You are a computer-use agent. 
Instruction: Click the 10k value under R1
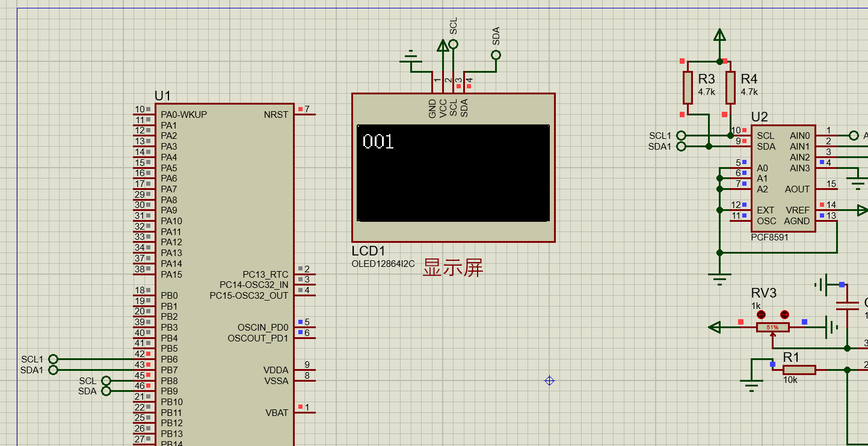tap(790, 380)
